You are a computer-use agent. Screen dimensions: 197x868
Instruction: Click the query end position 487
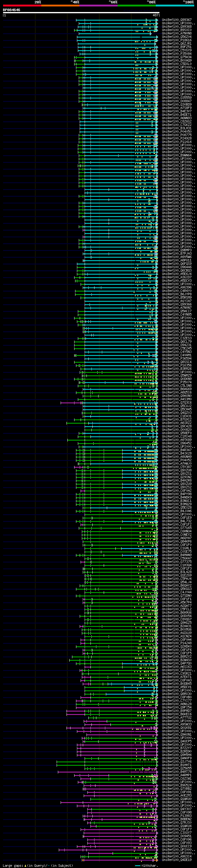point(155,15)
